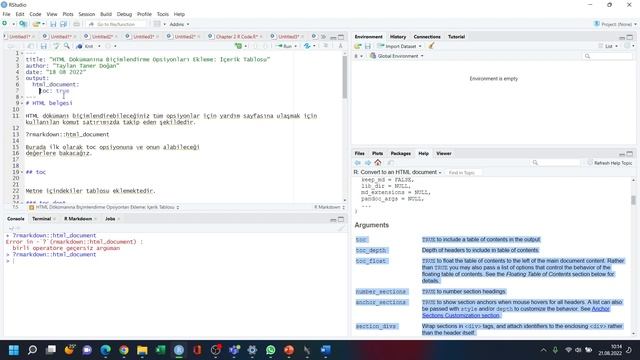The height and width of the screenshot is (360, 640).
Task: Save the current document from main toolbar
Action: point(53,24)
